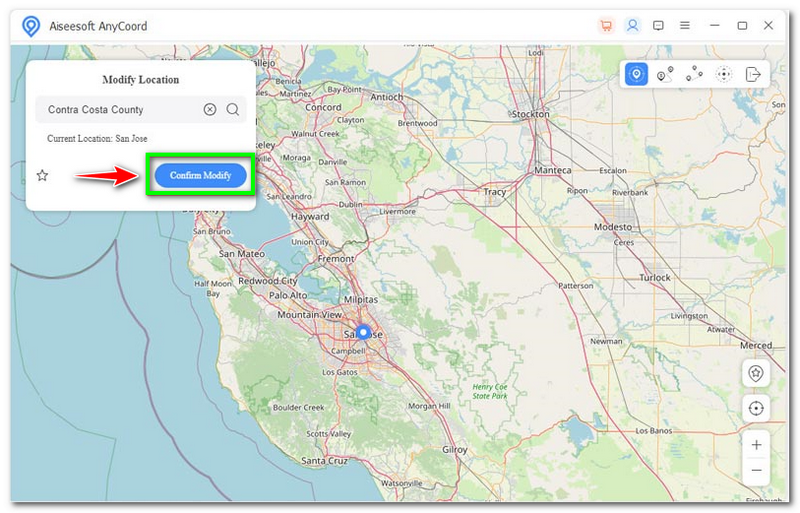Open the shopping cart purchase icon

coord(606,25)
